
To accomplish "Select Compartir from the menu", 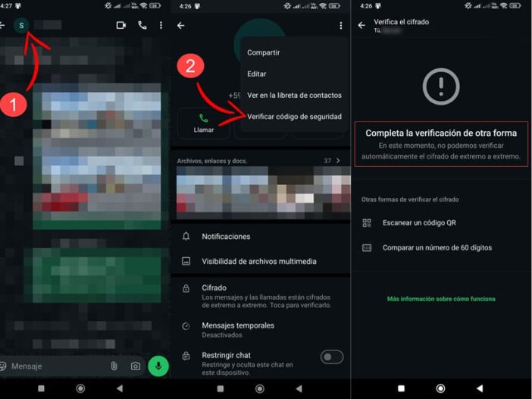I will [263, 52].
